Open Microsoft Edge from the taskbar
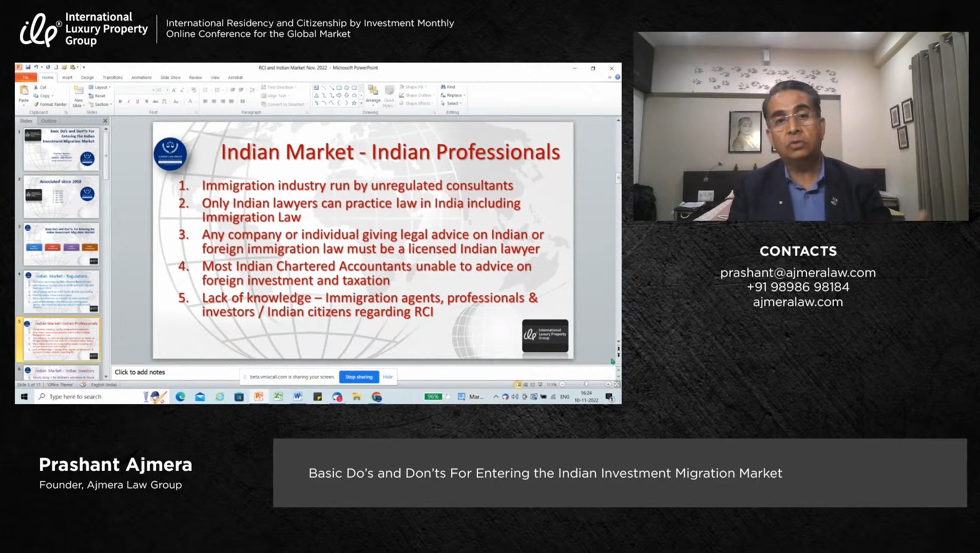 (180, 396)
